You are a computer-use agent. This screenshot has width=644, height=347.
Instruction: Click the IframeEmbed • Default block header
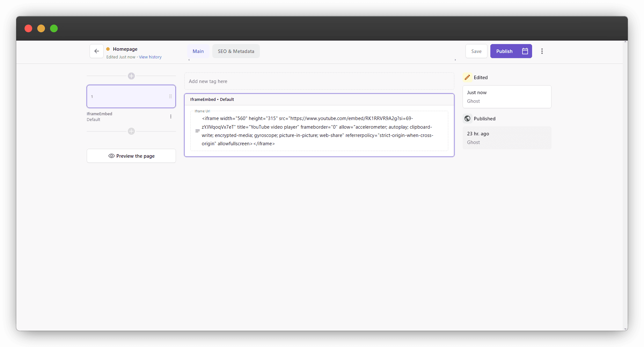[x=319, y=100]
